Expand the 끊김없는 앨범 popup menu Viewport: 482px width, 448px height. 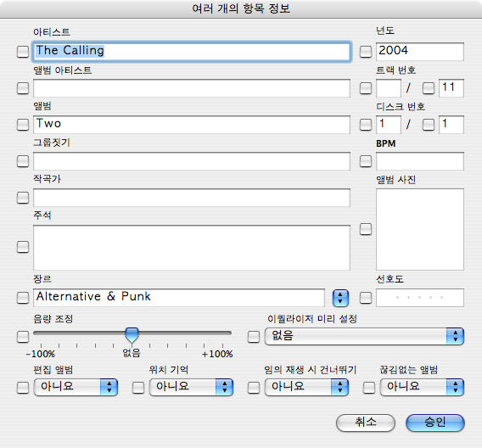[x=422, y=387]
